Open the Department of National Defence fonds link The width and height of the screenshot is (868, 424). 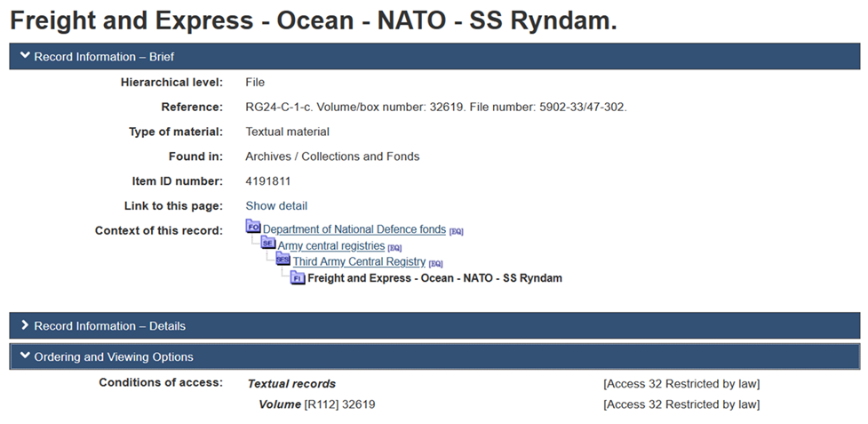pyautogui.click(x=354, y=229)
